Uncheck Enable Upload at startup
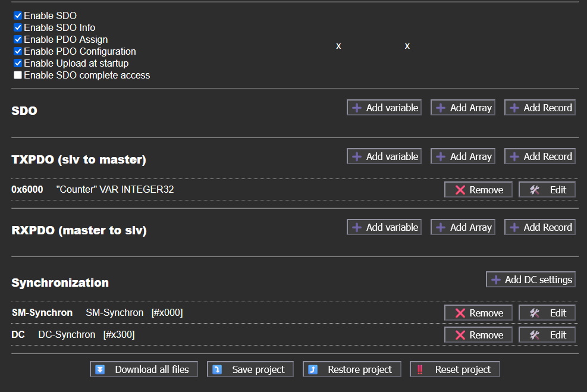 tap(18, 64)
